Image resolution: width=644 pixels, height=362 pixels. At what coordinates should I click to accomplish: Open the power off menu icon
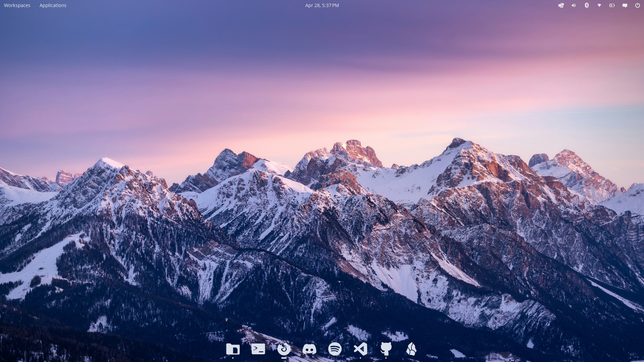pos(638,5)
